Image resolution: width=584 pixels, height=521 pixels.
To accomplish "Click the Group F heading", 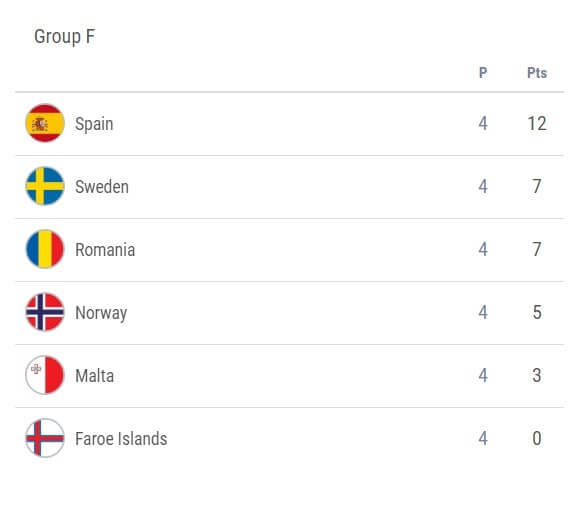I will (x=64, y=37).
